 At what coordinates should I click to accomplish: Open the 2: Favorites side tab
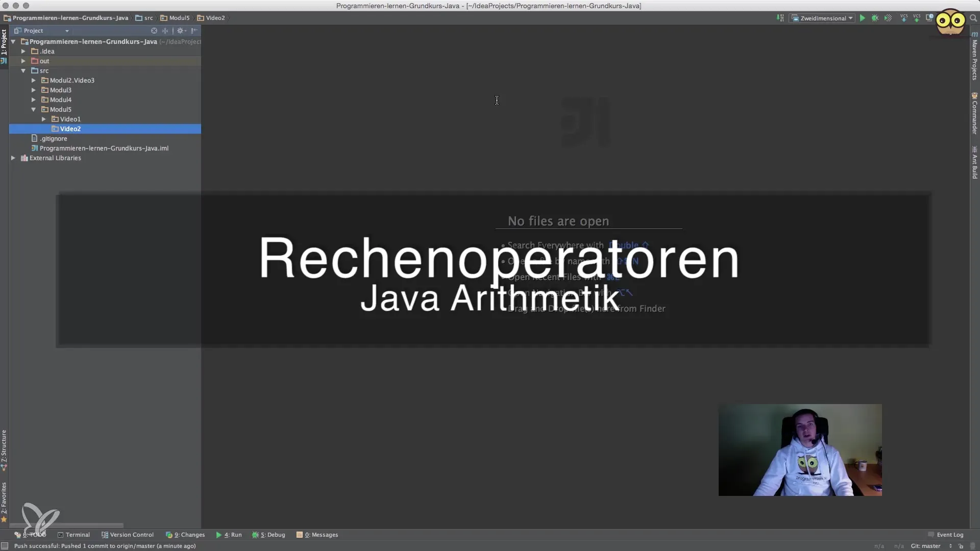coord(4,502)
